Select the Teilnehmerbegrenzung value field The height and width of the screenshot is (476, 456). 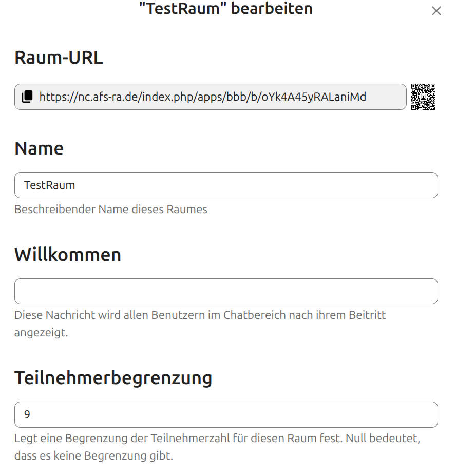pyautogui.click(x=226, y=414)
